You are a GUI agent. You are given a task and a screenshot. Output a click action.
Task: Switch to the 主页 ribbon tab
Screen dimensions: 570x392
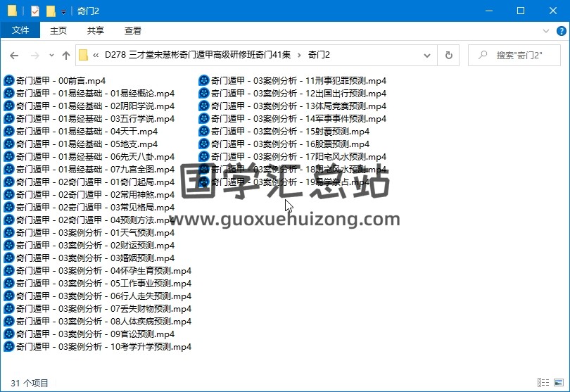point(58,30)
